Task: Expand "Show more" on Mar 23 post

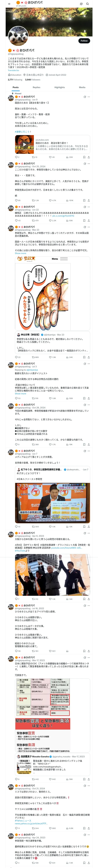Action: tap(20, 253)
